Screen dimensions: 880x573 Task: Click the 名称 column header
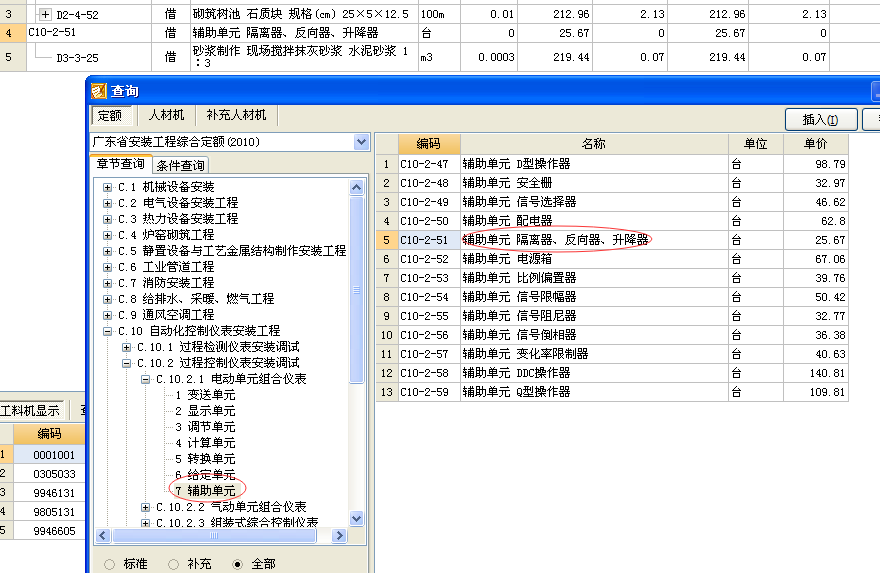point(594,144)
